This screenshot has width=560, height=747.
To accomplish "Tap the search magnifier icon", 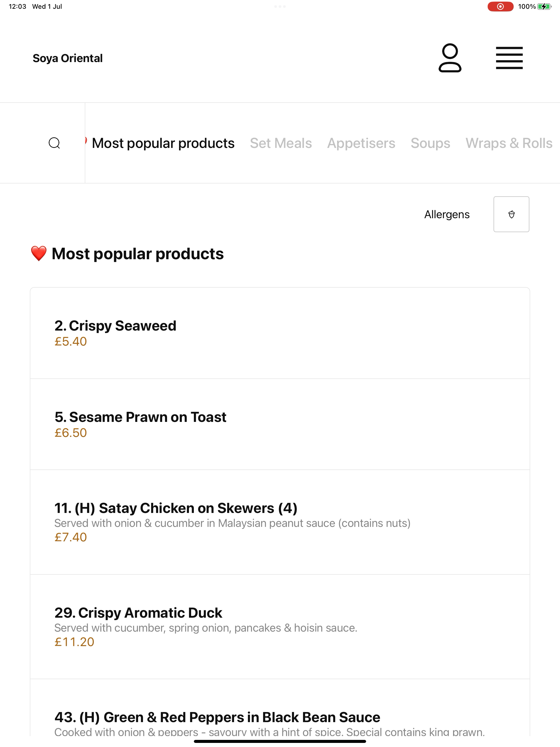I will coord(54,143).
